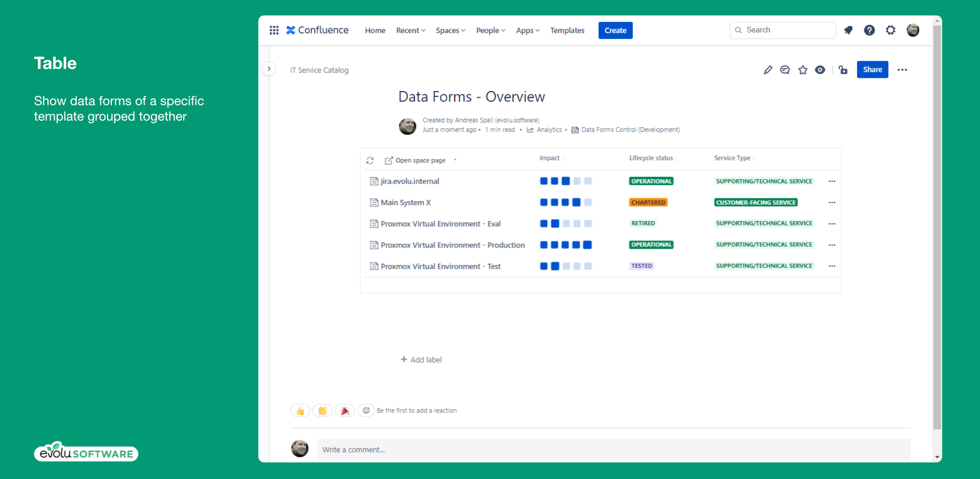Open Proxmox Virtual Environment - Eval link
The image size is (980, 479).
(x=436, y=224)
